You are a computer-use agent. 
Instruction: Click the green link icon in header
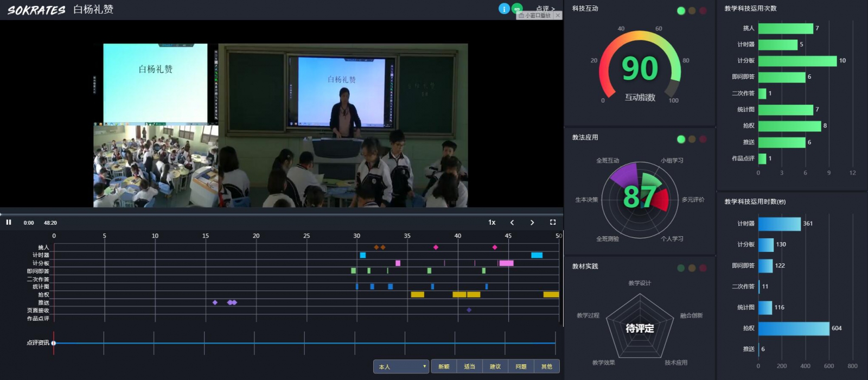pyautogui.click(x=517, y=9)
